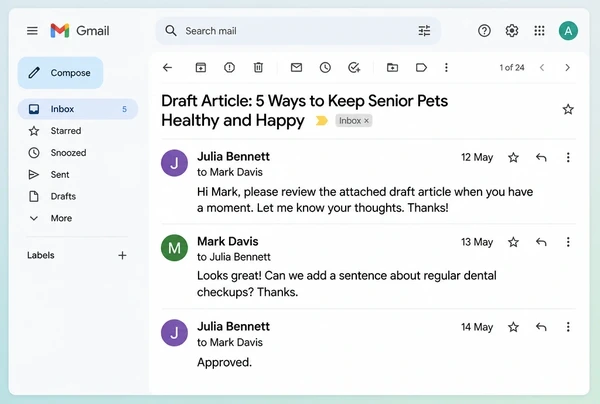The width and height of the screenshot is (600, 404).
Task: Click the 'Approved.' message text
Action: pos(224,362)
